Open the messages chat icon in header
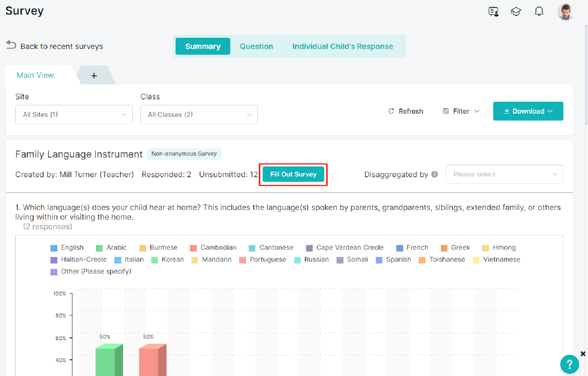This screenshot has width=588, height=376. (x=493, y=12)
